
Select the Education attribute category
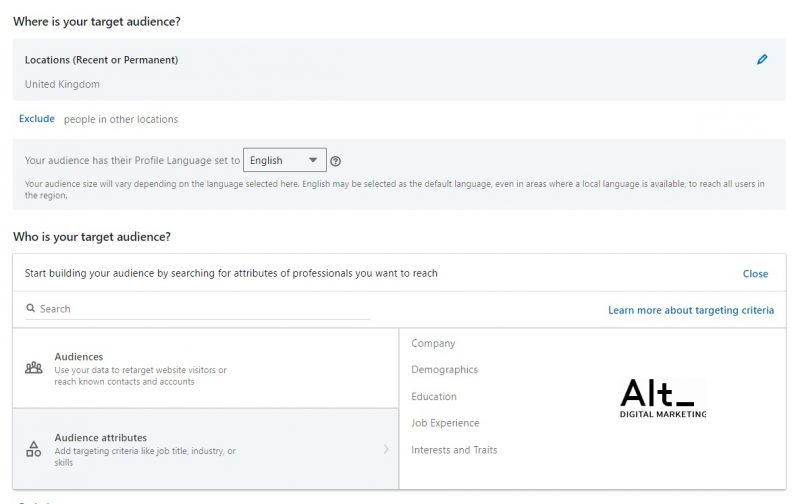(434, 397)
